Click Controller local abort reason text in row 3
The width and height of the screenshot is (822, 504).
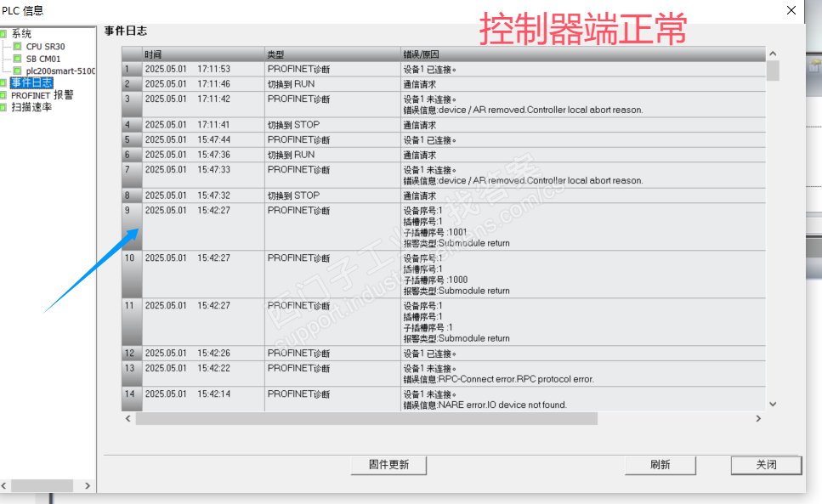pos(585,110)
